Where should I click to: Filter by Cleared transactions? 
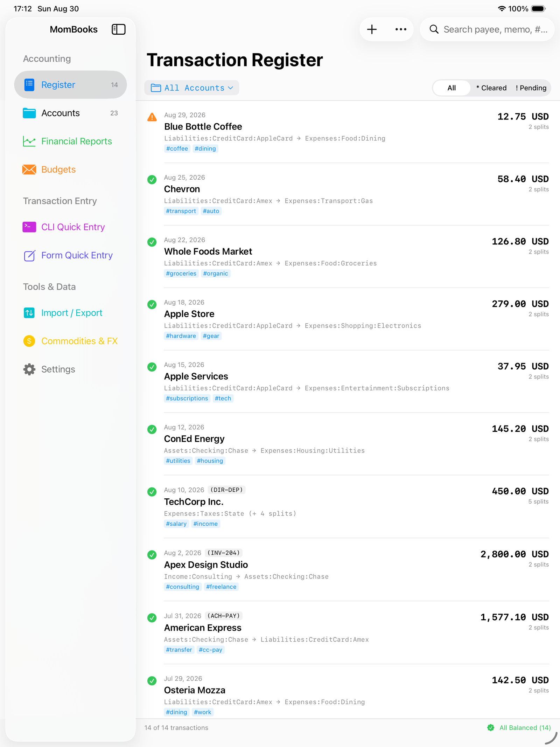491,88
